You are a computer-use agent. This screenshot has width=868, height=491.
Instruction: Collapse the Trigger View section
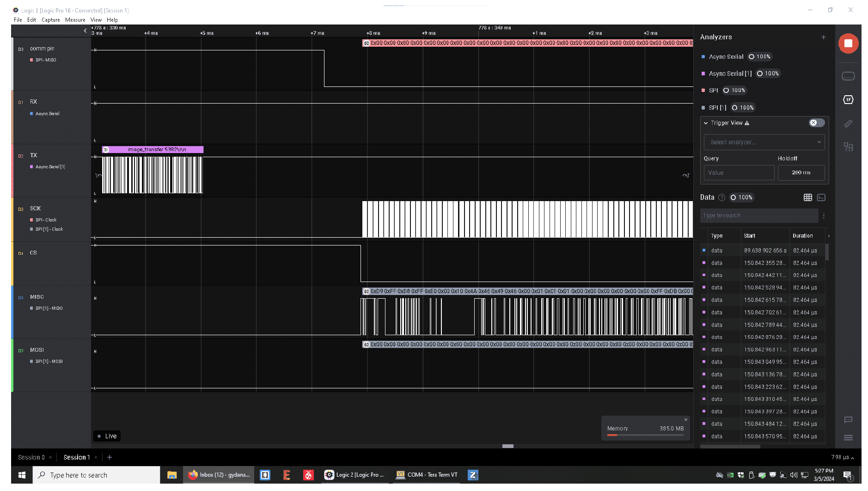click(706, 123)
